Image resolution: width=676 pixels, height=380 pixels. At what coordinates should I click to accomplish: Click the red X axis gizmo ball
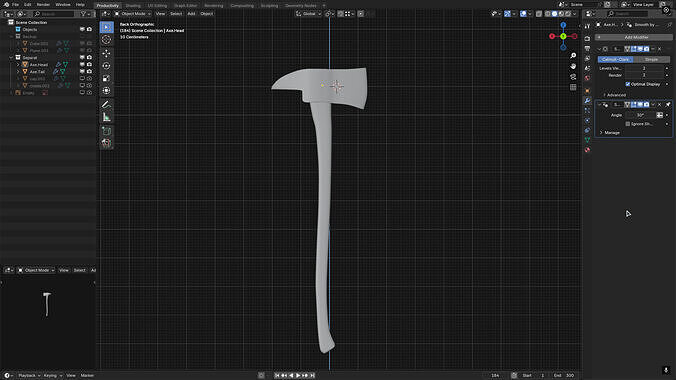pyautogui.click(x=552, y=36)
